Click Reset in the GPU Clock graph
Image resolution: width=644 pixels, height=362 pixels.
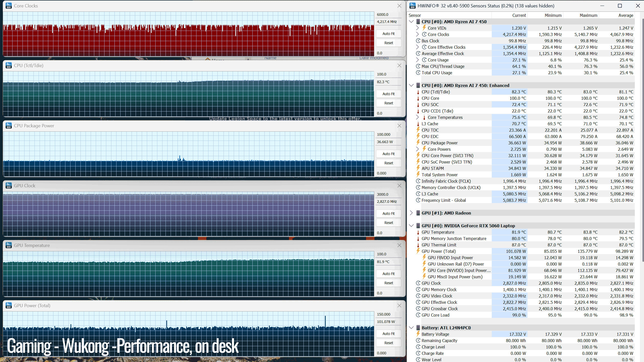tap(389, 223)
